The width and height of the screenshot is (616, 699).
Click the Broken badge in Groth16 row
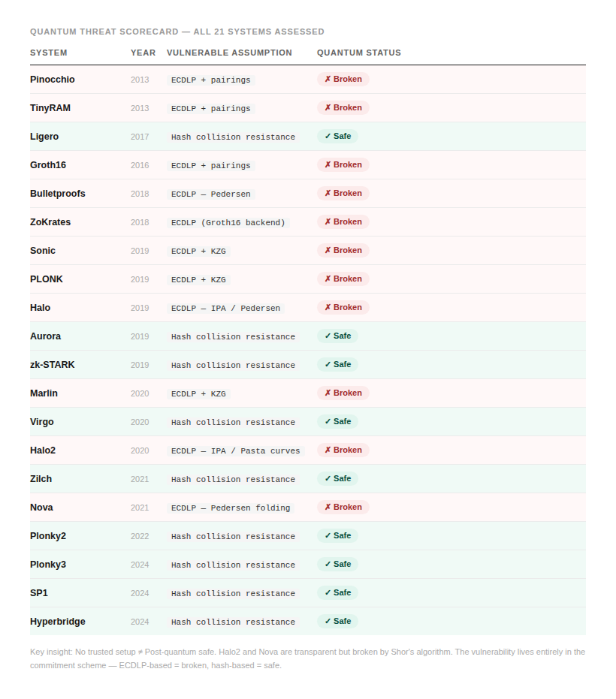click(x=343, y=165)
